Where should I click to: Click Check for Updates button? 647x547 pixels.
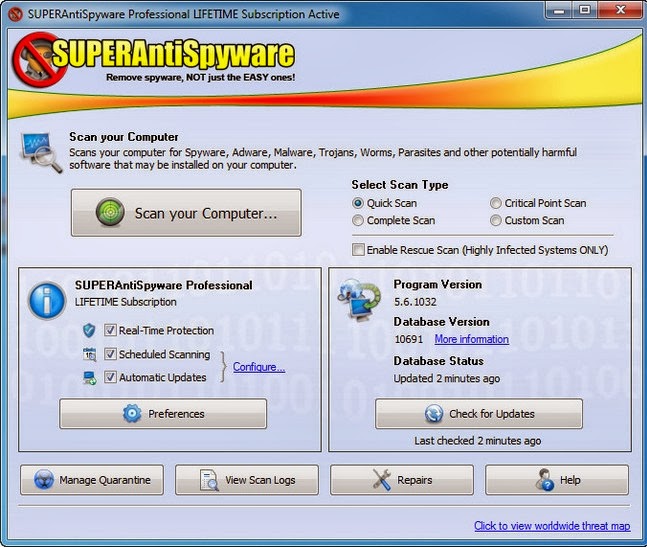point(479,414)
